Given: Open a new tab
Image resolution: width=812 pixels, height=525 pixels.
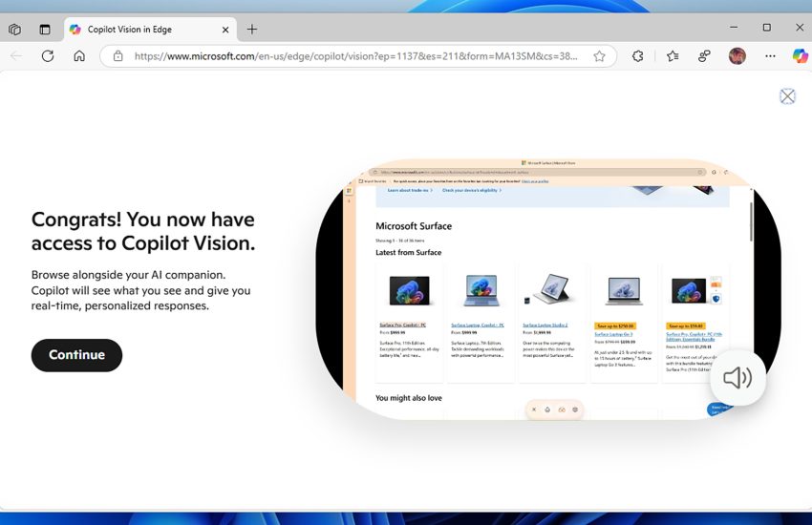Looking at the screenshot, I should click(251, 30).
